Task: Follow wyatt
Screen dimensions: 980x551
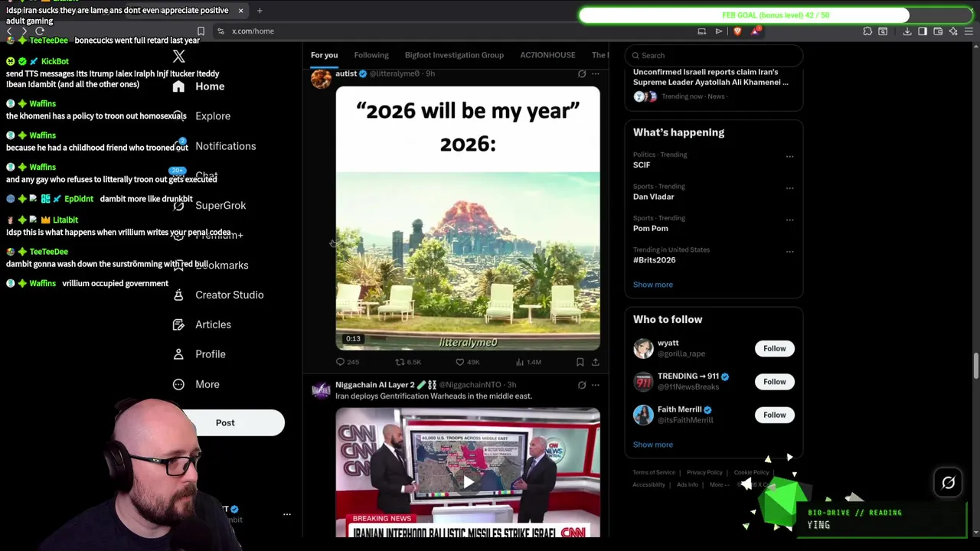Action: click(x=774, y=348)
